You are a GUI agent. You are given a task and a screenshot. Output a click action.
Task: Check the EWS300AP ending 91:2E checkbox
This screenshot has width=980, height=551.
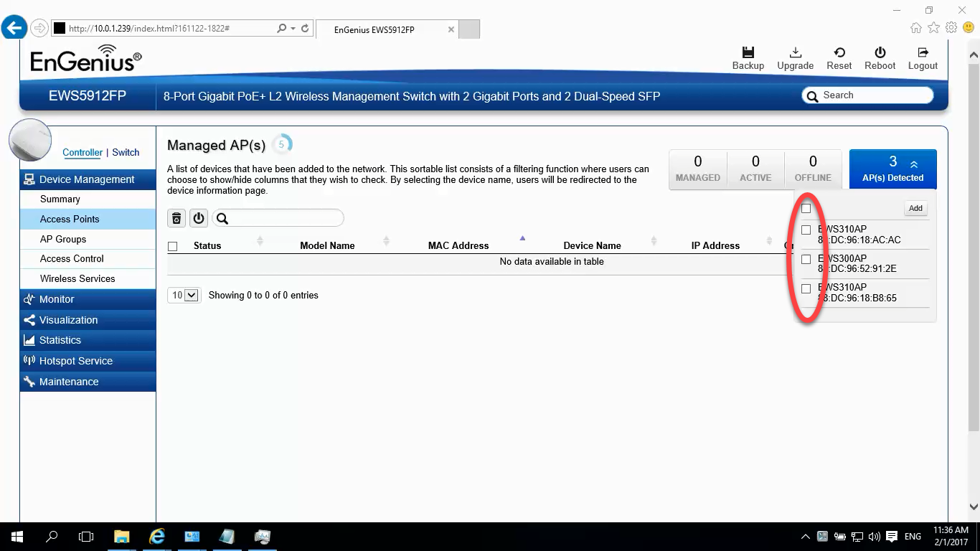pos(806,259)
